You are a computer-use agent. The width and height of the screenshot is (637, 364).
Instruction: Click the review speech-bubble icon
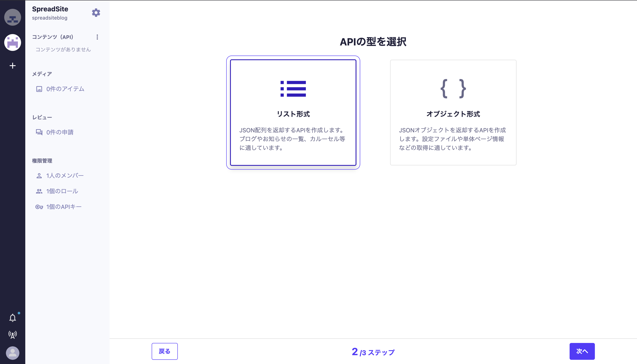(x=39, y=132)
